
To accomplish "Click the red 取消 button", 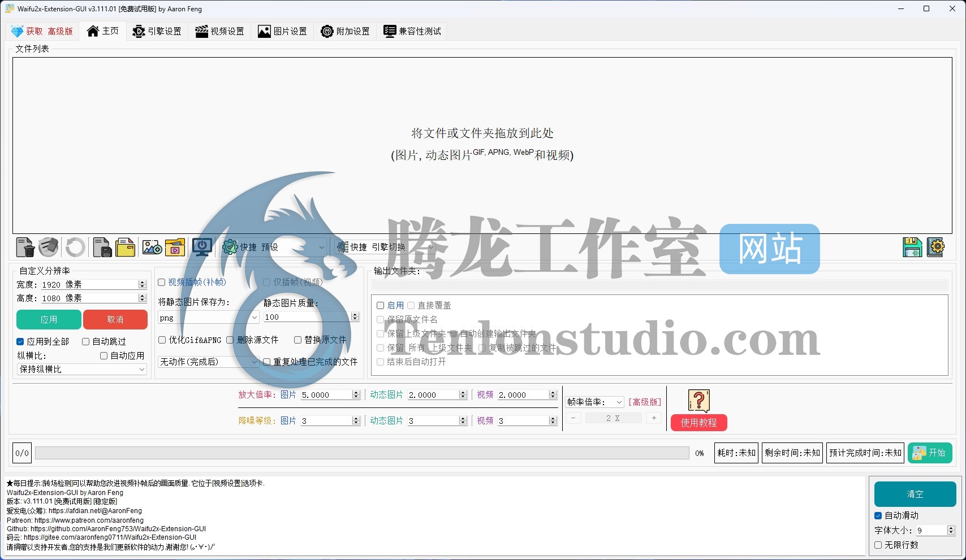I will [115, 319].
